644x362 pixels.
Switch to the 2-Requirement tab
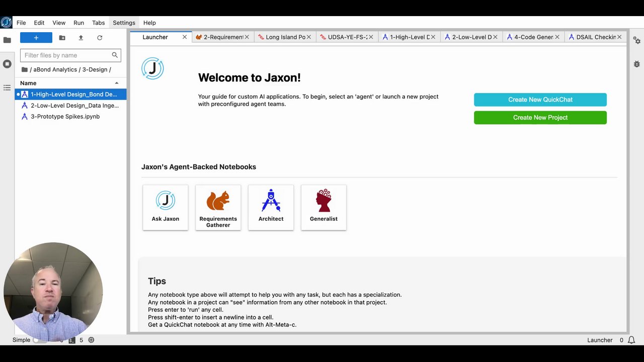coord(223,37)
